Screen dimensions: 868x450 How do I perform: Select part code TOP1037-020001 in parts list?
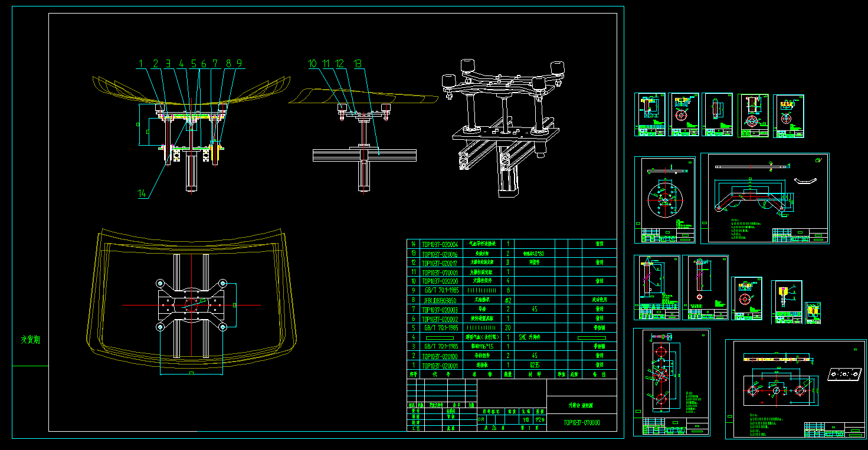point(440,366)
